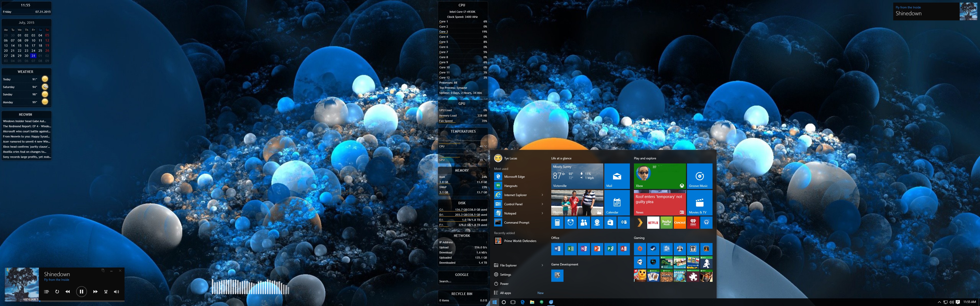Launch the Word tile in the Office group
This screenshot has width=980, height=306.
pyautogui.click(x=557, y=249)
